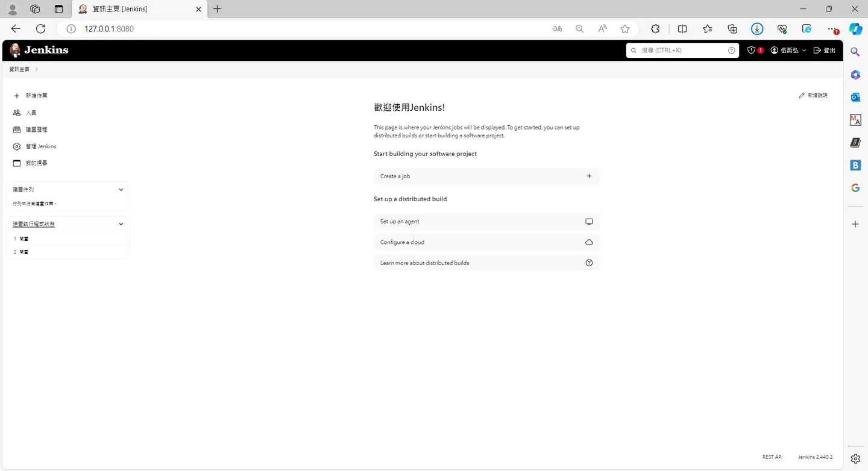Click the Internet Explorer mode icon
868x471 pixels.
click(x=807, y=29)
